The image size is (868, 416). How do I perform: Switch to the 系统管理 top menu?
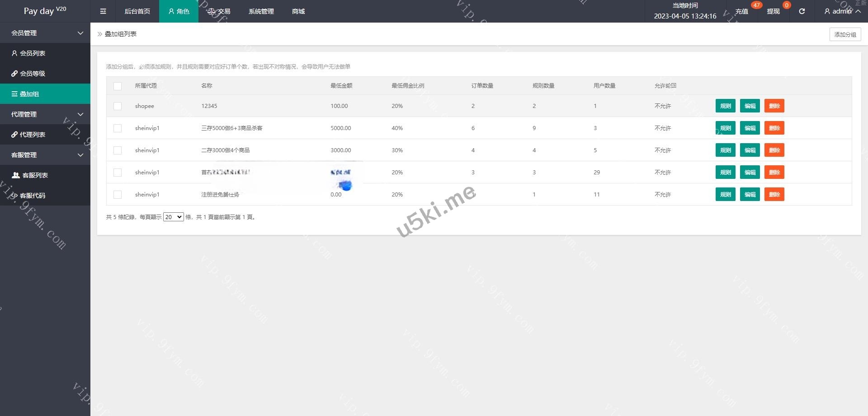click(x=261, y=11)
